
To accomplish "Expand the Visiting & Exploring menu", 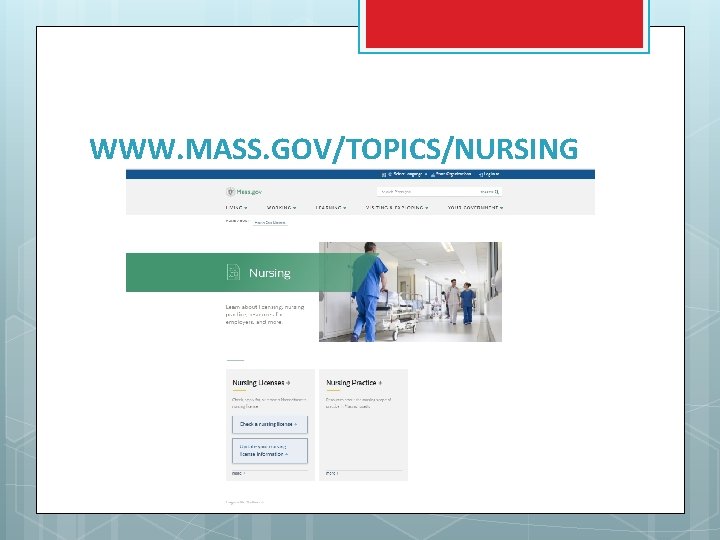I will pyautogui.click(x=397, y=208).
